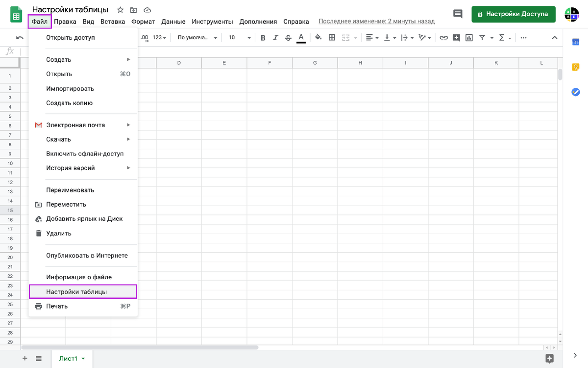Add a new sheet with plus icon
Screen dimensions: 588x368
(x=25, y=358)
